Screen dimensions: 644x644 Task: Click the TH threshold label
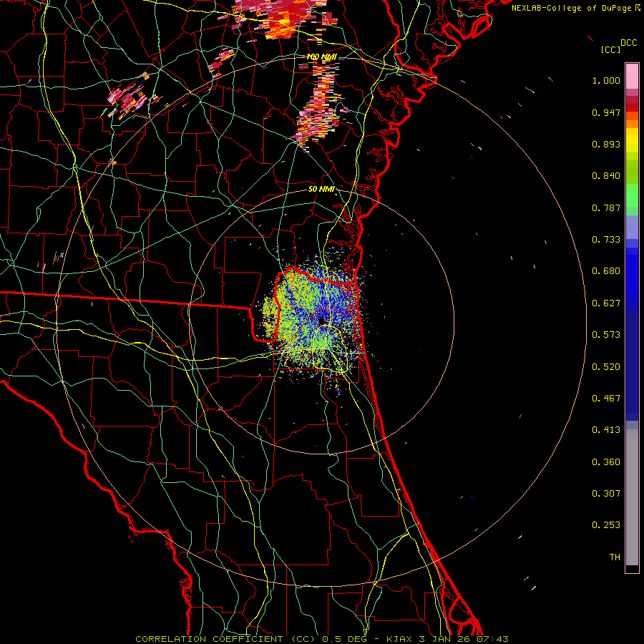tap(615, 557)
